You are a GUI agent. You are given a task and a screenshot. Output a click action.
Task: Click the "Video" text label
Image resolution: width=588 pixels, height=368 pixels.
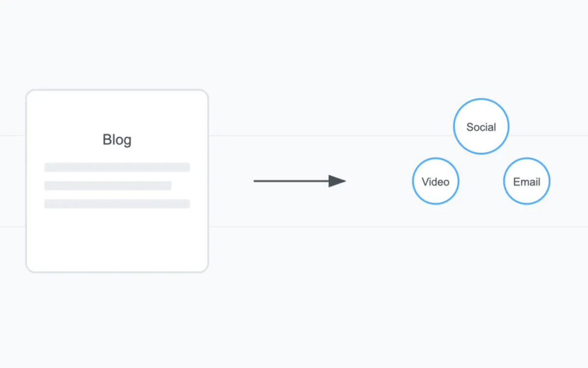pyautogui.click(x=436, y=182)
